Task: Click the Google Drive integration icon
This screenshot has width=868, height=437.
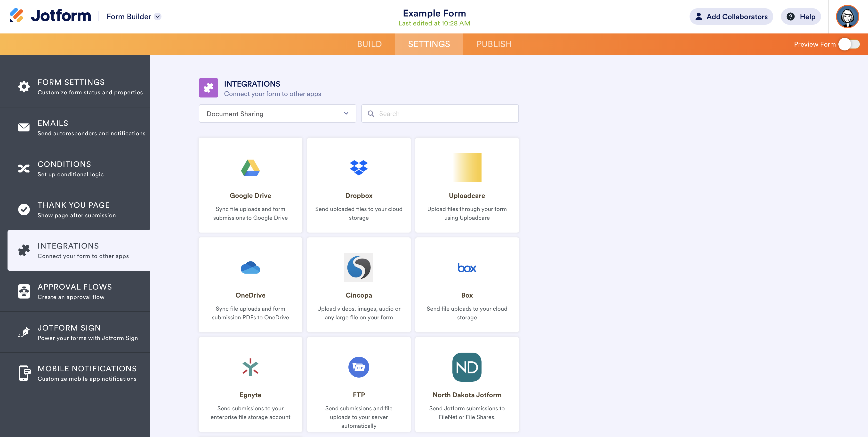Action: pos(250,168)
